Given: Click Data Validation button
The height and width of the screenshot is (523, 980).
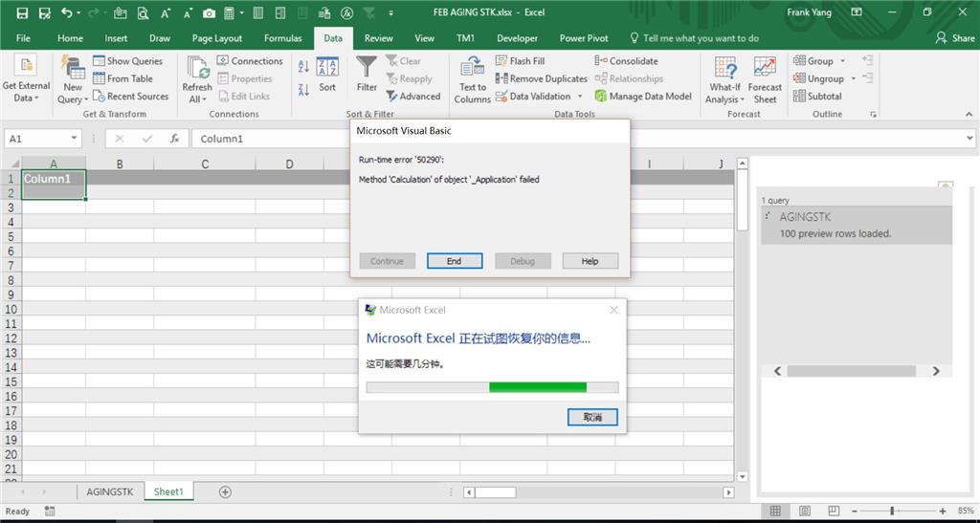Looking at the screenshot, I should [x=533, y=97].
